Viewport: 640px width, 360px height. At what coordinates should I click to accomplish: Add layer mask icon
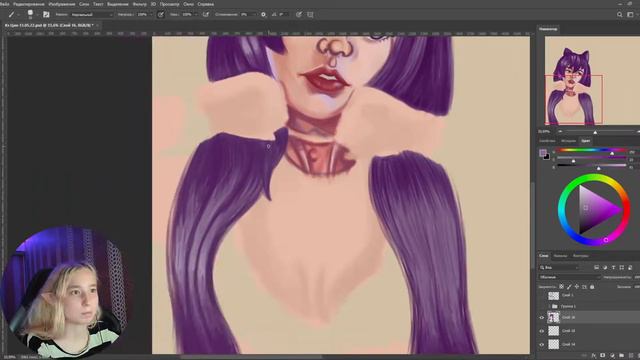click(603, 356)
